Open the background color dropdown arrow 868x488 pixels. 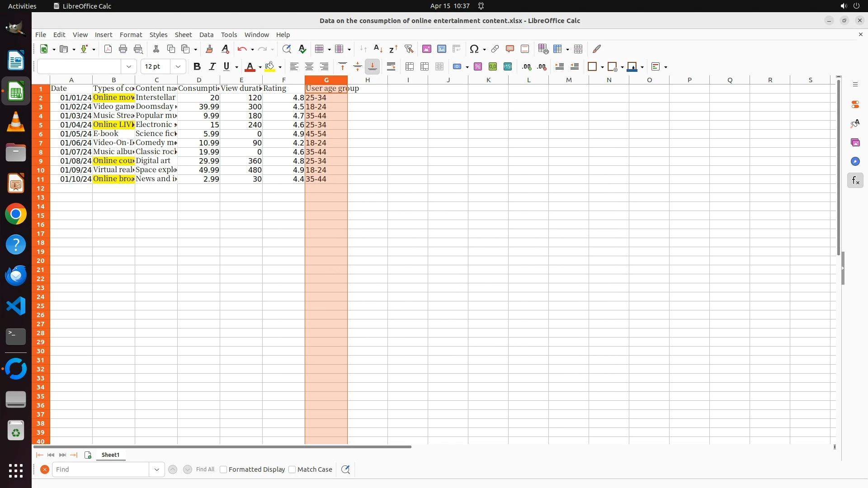point(280,67)
